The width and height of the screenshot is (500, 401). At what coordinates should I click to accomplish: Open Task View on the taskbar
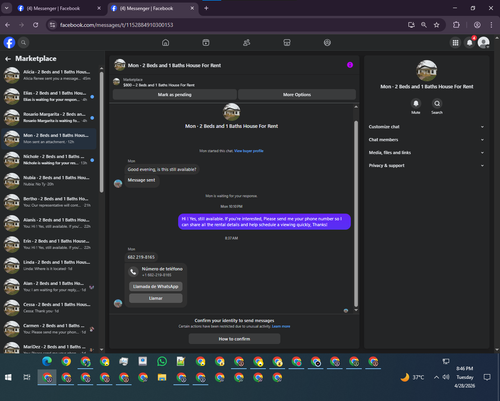pyautogui.click(x=27, y=377)
